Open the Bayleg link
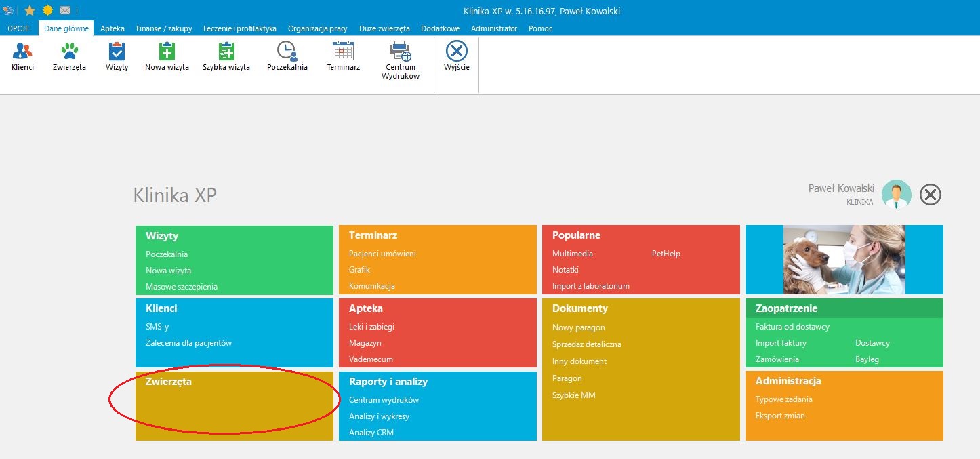Screen dimensions: 980x459 [867, 359]
